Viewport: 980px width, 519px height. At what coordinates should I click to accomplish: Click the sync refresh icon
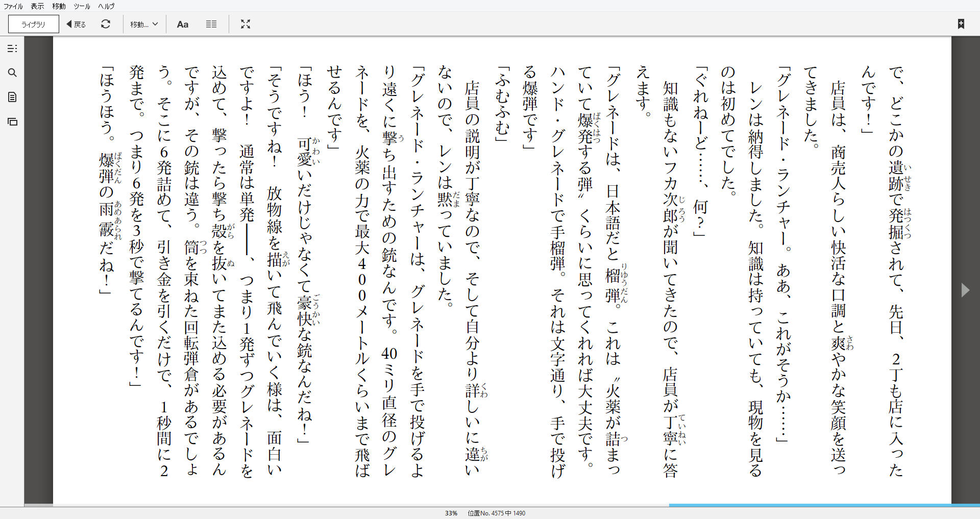pos(106,24)
